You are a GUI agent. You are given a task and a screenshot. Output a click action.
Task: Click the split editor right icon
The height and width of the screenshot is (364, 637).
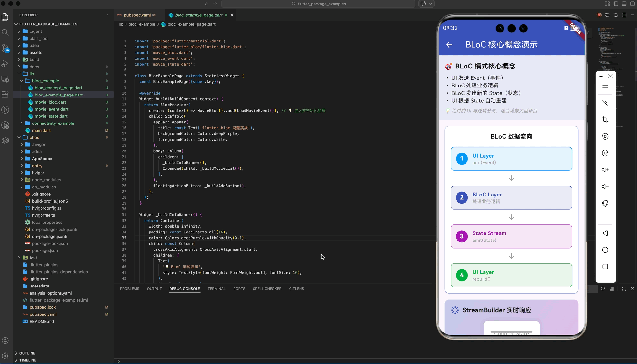[x=624, y=15]
